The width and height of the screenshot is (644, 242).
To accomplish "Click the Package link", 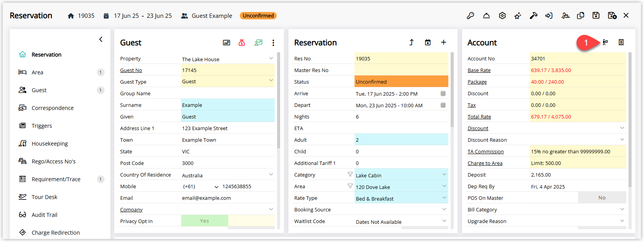I will [x=477, y=82].
